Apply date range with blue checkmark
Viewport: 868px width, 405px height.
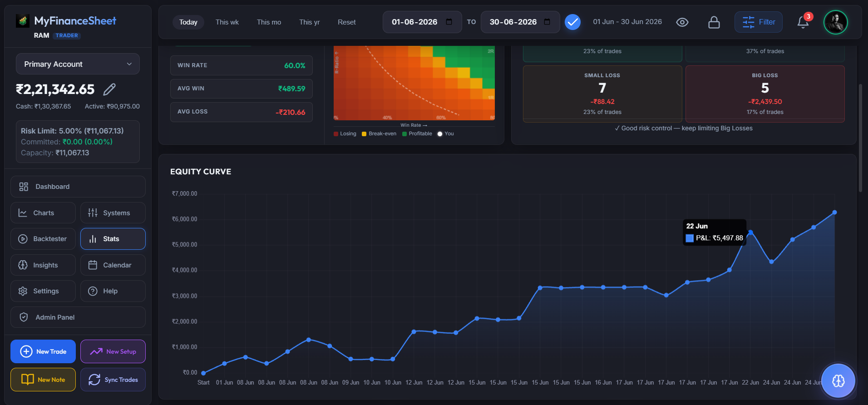[x=572, y=22]
